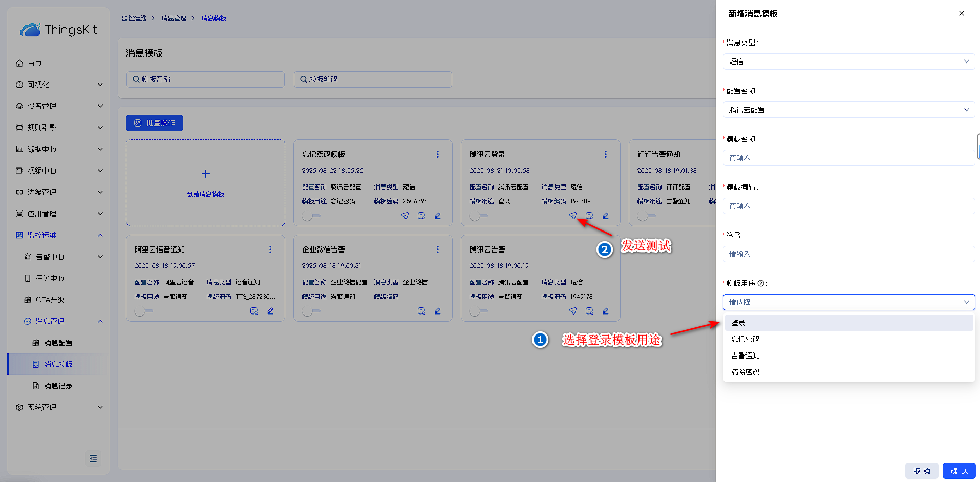Viewport: 980px width, 482px height.
Task: Open preview icon on 企业微信告警 card
Action: point(421,311)
